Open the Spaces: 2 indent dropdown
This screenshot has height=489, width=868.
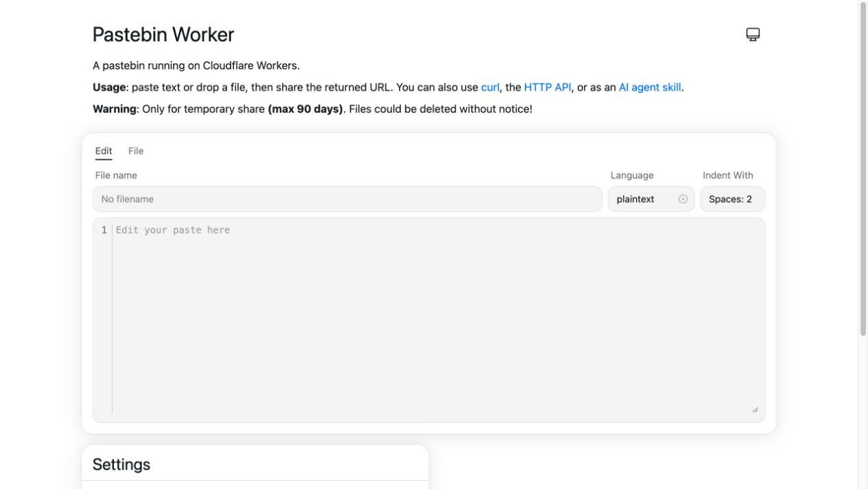[732, 199]
